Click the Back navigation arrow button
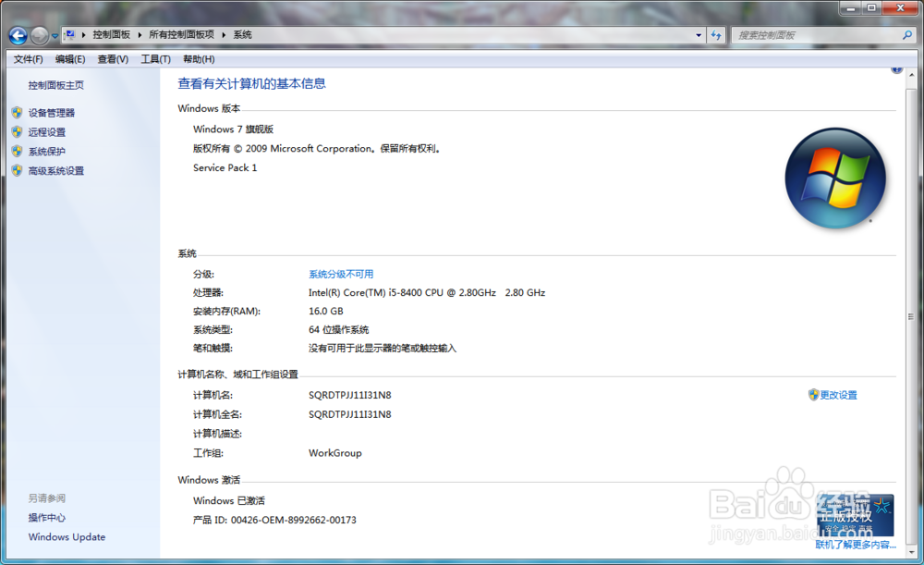Viewport: 924px width, 565px height. click(x=18, y=35)
